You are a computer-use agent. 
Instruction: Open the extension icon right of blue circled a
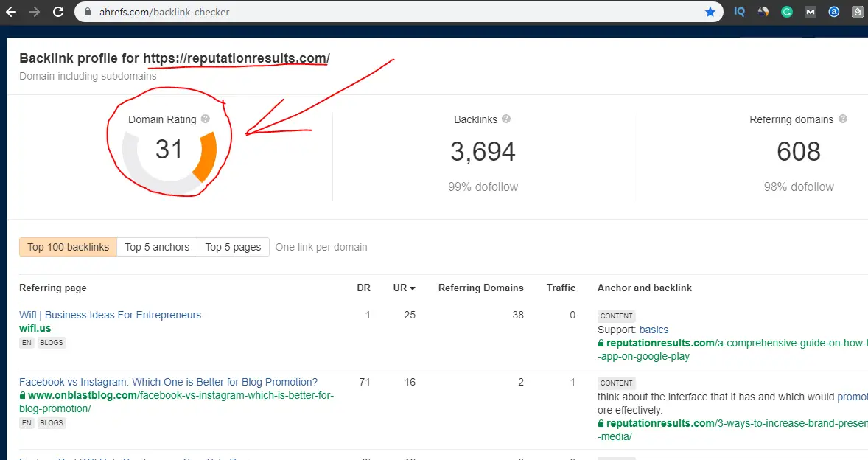click(x=857, y=12)
